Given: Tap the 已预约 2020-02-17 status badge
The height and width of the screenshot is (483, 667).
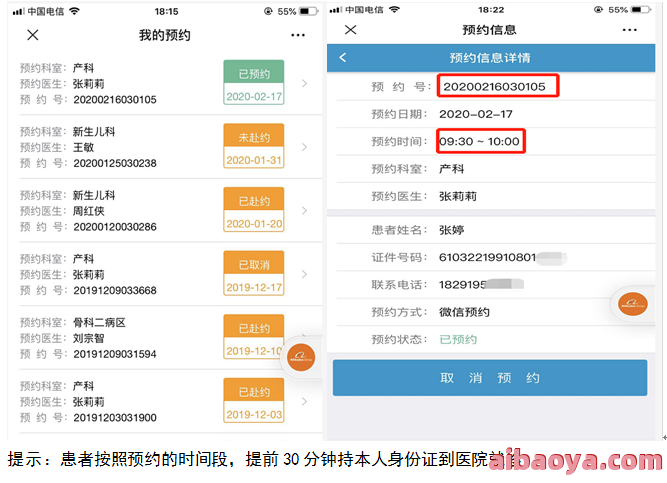Looking at the screenshot, I should click(254, 83).
